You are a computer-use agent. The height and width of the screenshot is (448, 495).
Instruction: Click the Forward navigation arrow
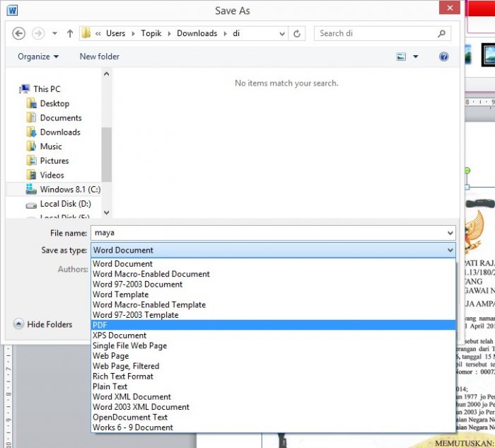coord(38,33)
